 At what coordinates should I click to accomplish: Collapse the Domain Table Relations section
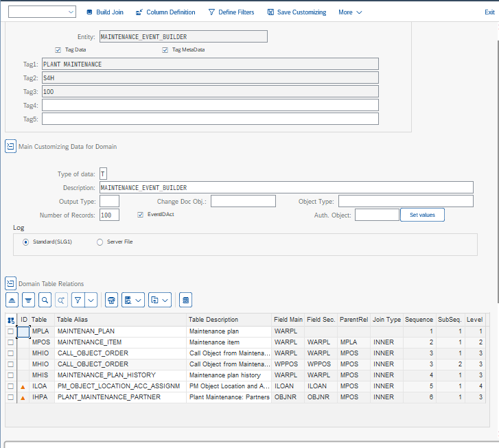(x=11, y=283)
